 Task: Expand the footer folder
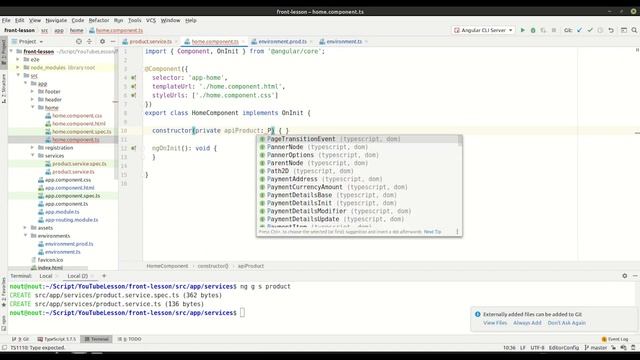click(33, 91)
